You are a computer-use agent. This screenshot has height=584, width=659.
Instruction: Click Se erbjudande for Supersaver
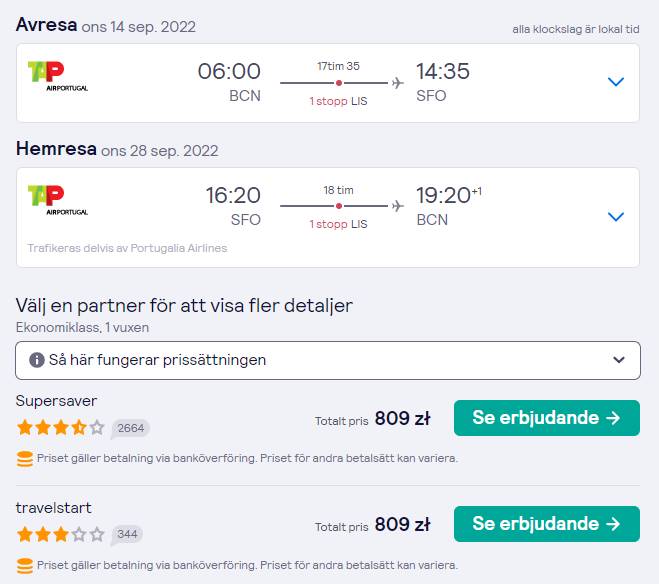click(547, 418)
